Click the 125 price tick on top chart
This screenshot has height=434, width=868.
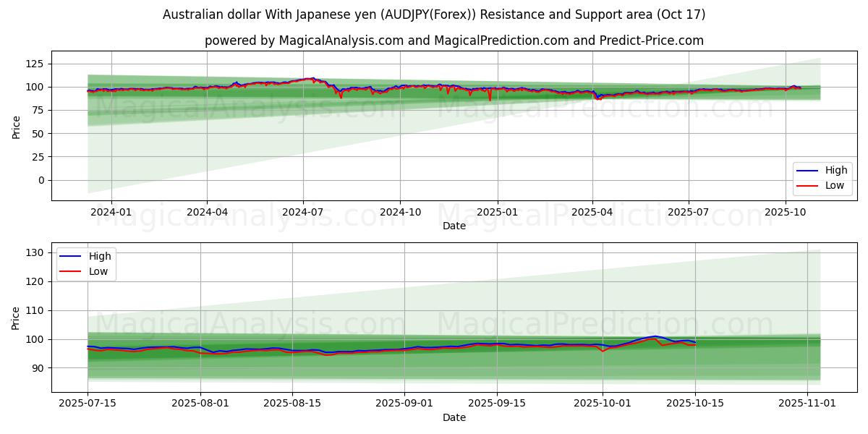coord(35,64)
